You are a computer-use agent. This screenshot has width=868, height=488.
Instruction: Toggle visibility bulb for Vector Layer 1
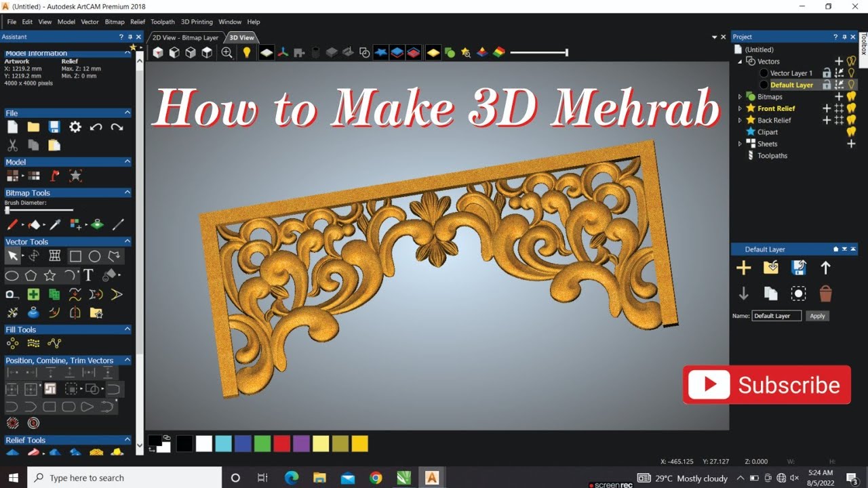(x=851, y=73)
